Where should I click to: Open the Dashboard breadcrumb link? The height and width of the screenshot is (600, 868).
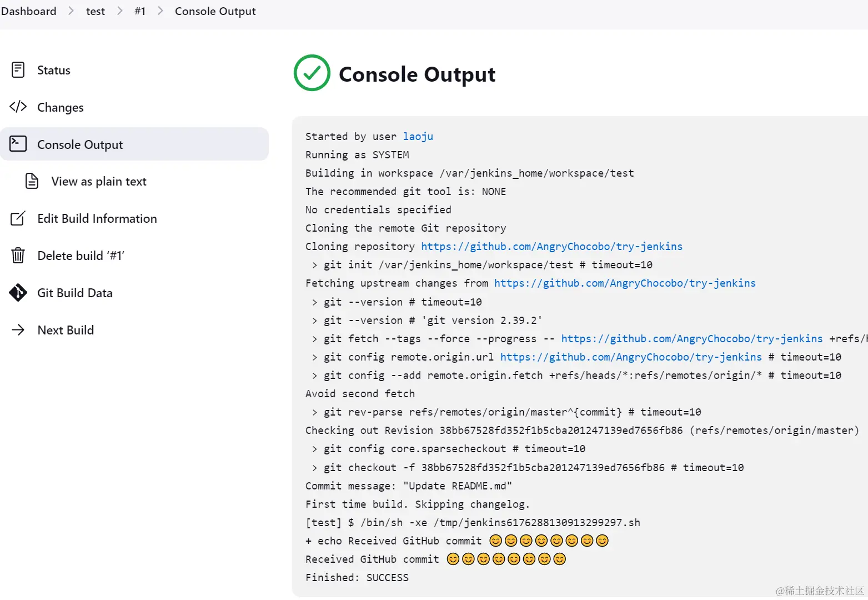click(x=29, y=11)
